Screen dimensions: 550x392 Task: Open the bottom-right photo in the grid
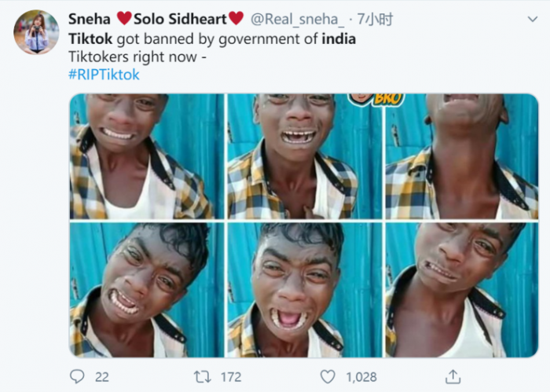pos(461,289)
